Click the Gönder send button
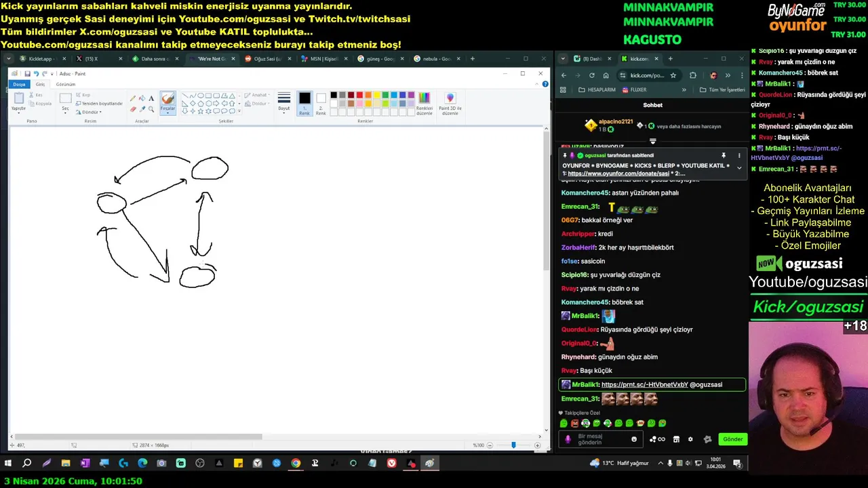 pos(733,439)
